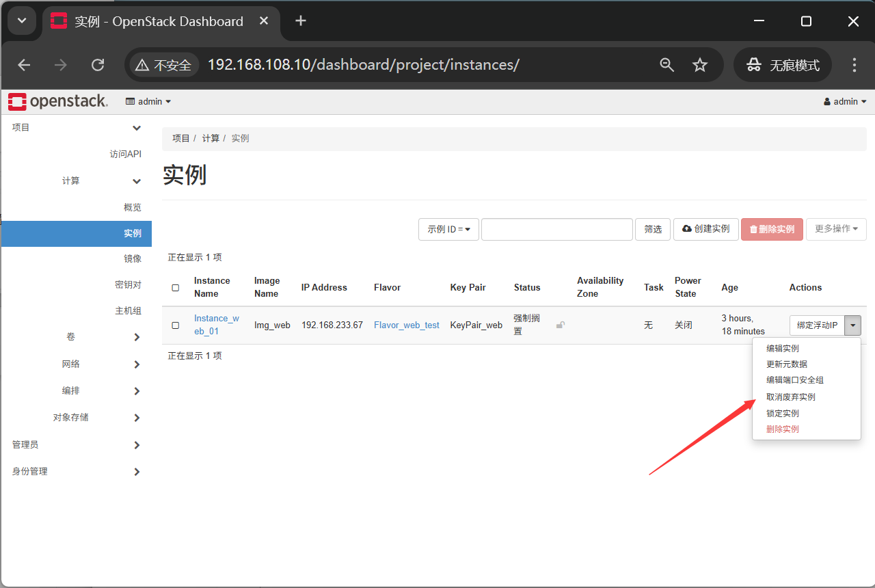Open the Instance_web_01 link
This screenshot has height=588, width=875.
click(x=217, y=325)
